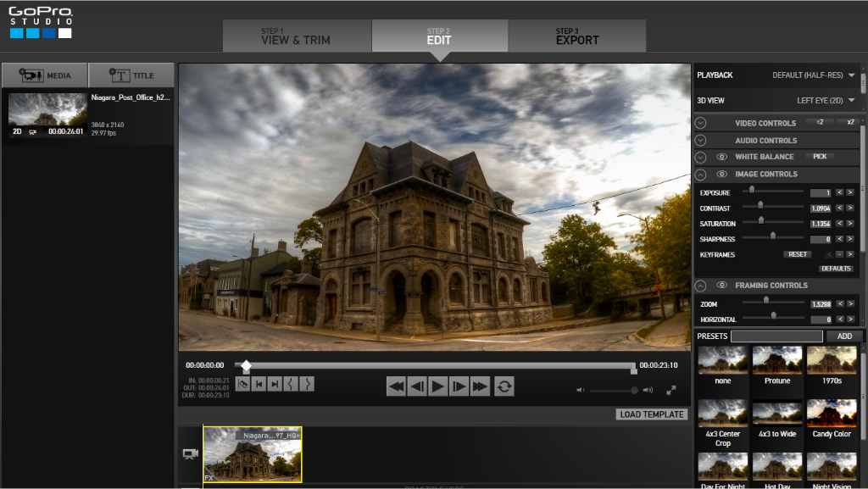This screenshot has width=868, height=489.
Task: Click the rewind button
Action: click(396, 386)
